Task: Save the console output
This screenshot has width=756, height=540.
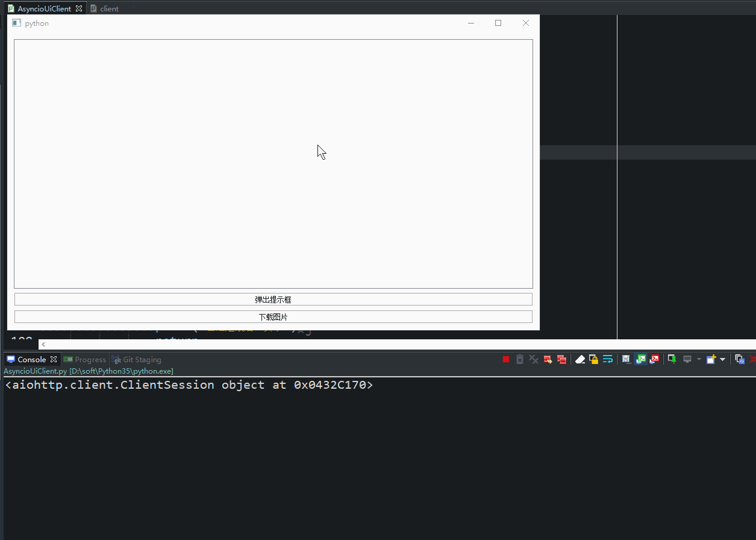Action: (x=626, y=359)
